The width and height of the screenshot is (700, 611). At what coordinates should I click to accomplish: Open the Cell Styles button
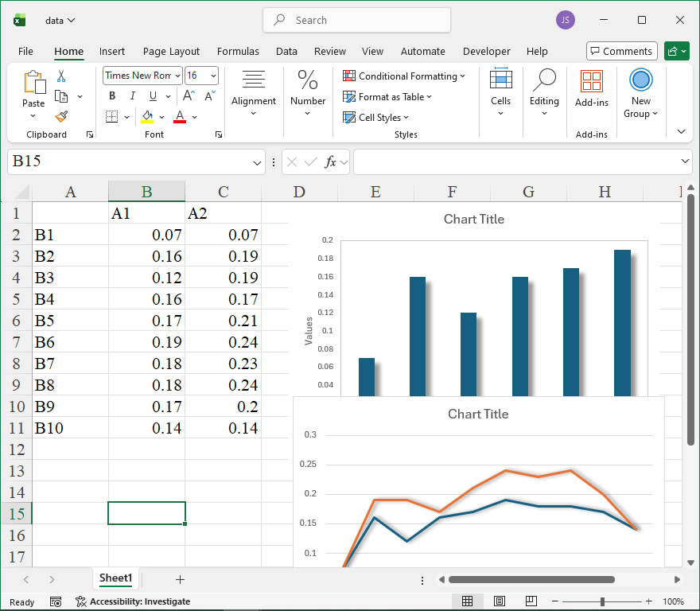(376, 118)
